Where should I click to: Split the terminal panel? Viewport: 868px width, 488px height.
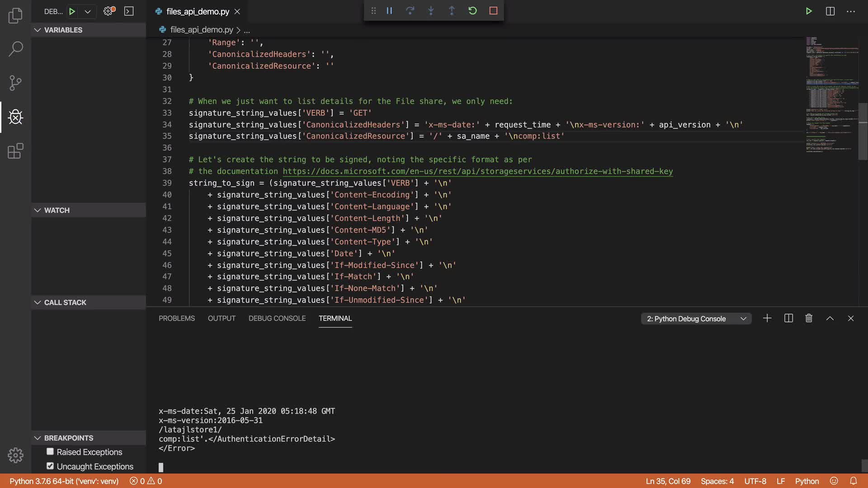[788, 319]
